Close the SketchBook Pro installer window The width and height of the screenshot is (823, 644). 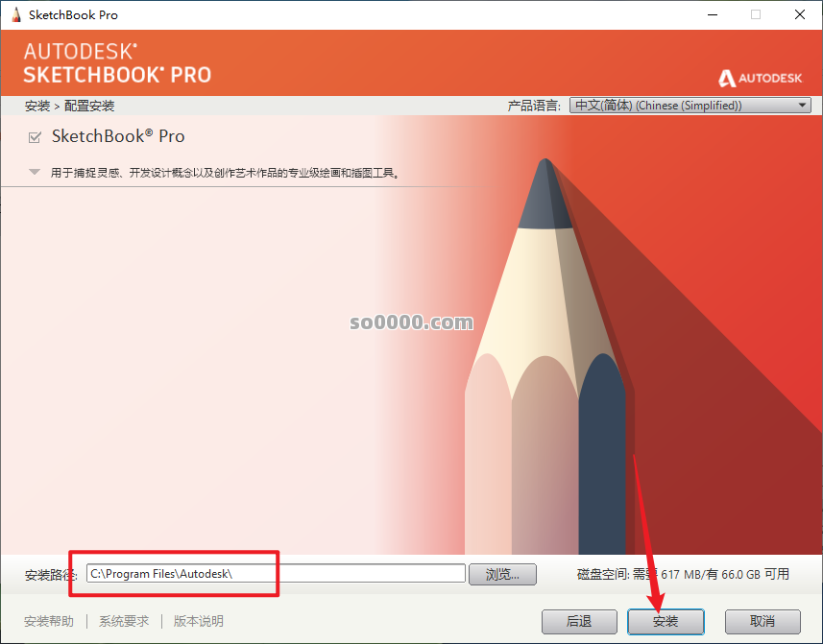[799, 14]
